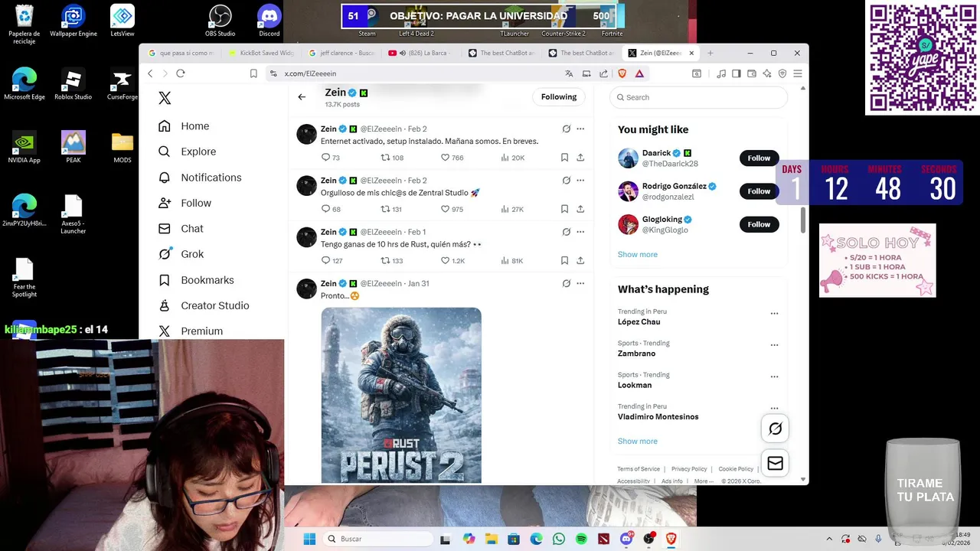Bookmark the 'Ethernet activado' post
Image resolution: width=980 pixels, height=551 pixels.
(564, 158)
